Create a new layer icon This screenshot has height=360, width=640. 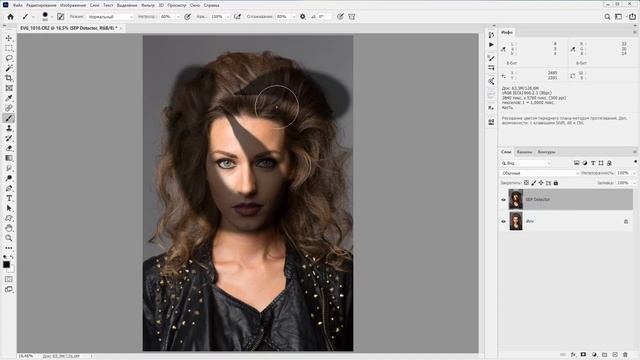pyautogui.click(x=615, y=355)
